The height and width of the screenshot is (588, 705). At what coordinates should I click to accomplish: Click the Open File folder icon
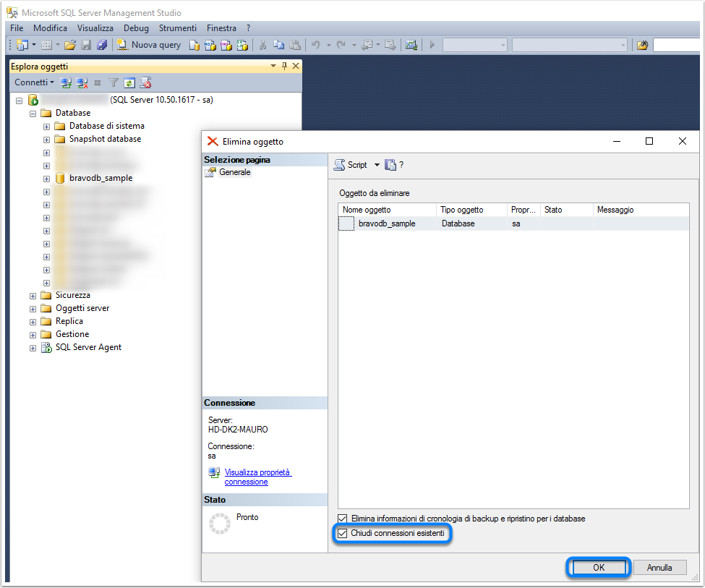pyautogui.click(x=70, y=45)
